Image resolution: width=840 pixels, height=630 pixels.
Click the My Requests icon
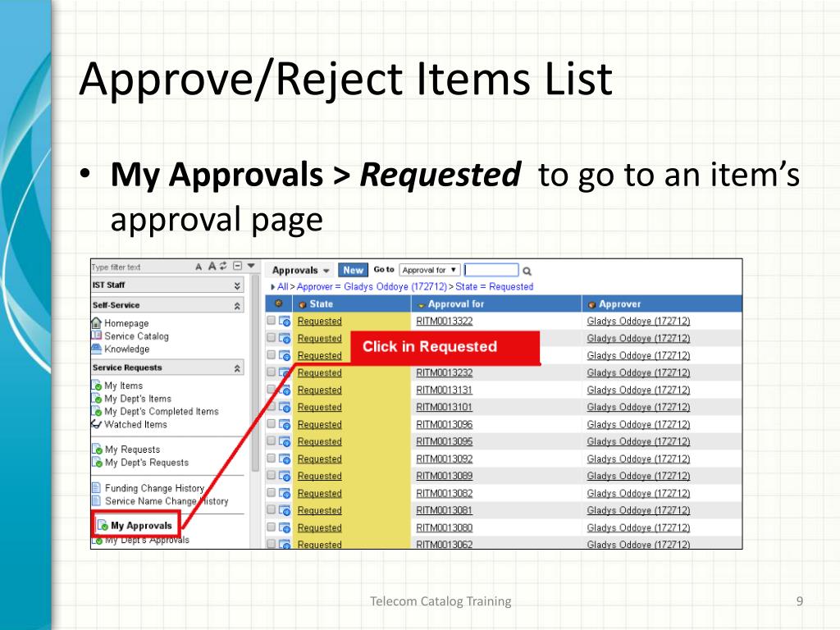pos(97,449)
